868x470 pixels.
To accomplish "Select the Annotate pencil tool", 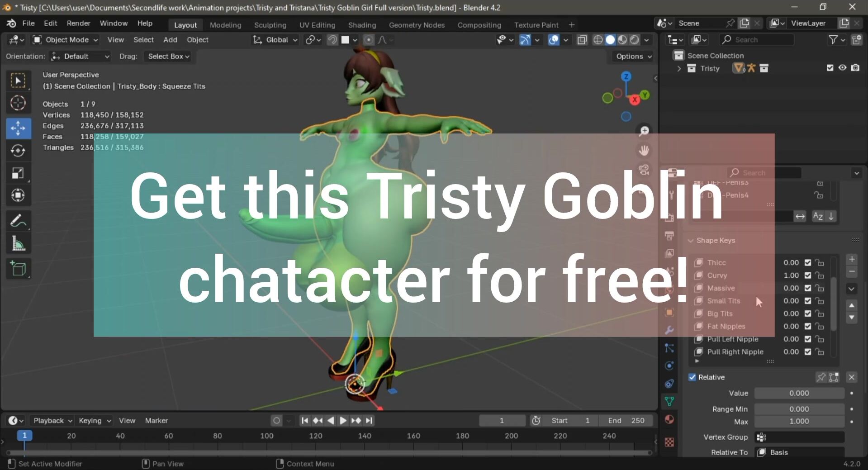I will tap(18, 221).
